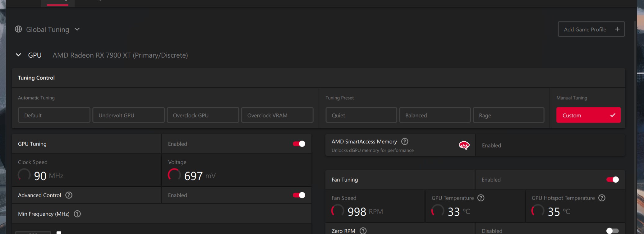Image resolution: width=644 pixels, height=234 pixels.
Task: Click the globe icon beside Global Tuning
Action: pyautogui.click(x=19, y=29)
